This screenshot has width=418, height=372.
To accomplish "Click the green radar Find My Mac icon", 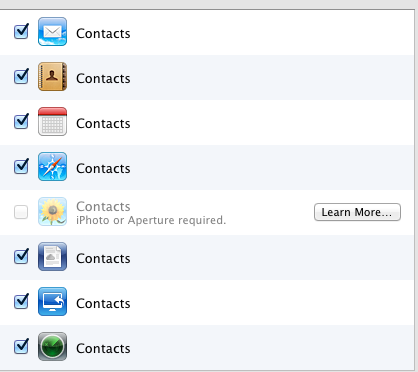I will [52, 347].
